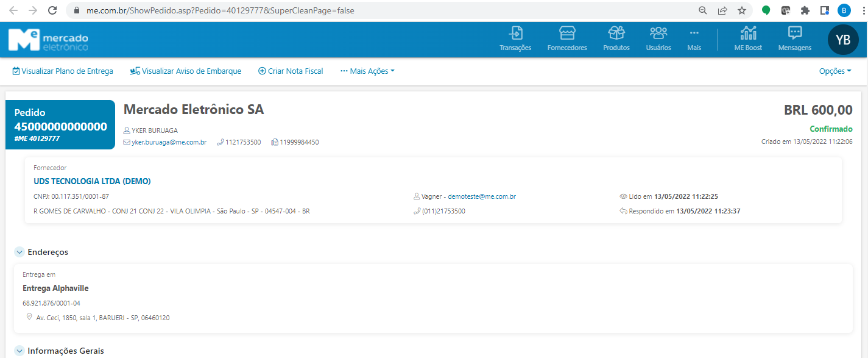Bookmark this page with the star icon
Image resolution: width=868 pixels, height=358 pixels.
(742, 10)
